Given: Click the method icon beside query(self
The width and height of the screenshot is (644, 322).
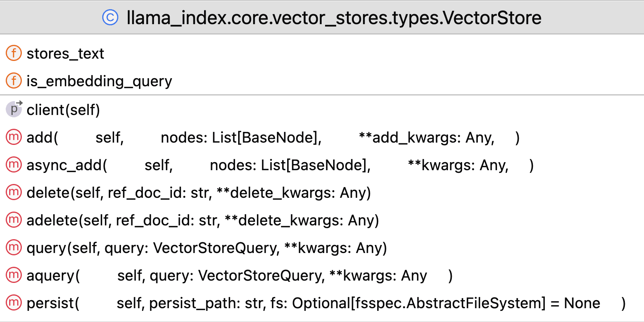Looking at the screenshot, I should click(14, 248).
